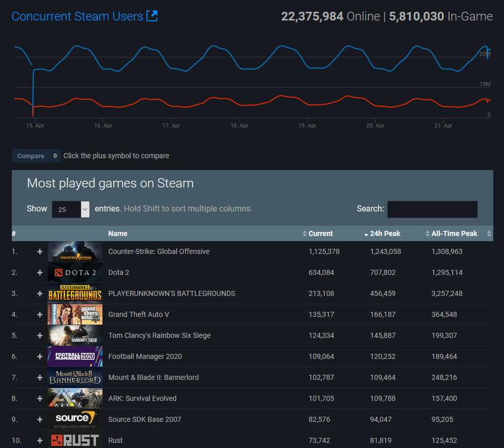Click the Concurrent Steam Users heading link

pos(77,16)
